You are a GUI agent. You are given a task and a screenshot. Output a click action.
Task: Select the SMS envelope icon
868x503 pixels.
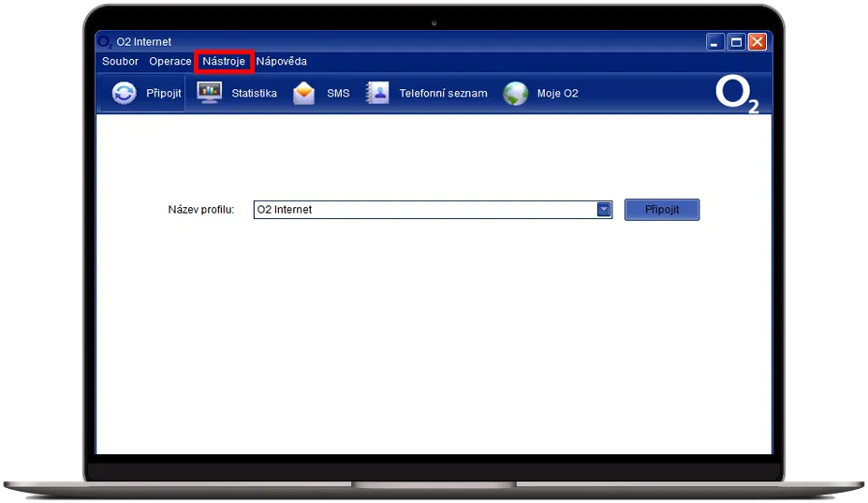click(304, 94)
